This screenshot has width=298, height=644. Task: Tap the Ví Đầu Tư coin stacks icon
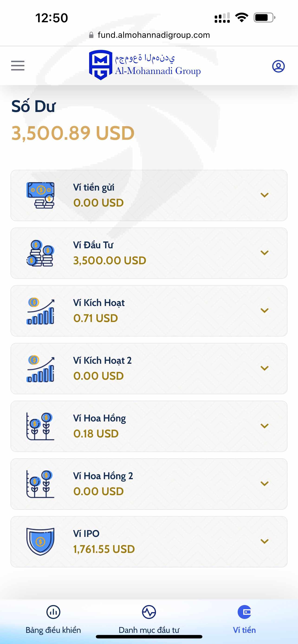pos(40,253)
